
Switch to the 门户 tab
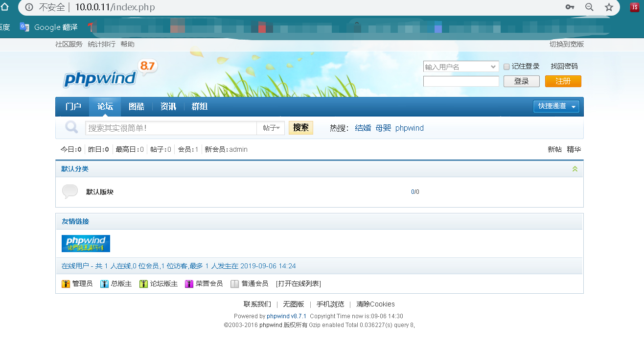73,106
